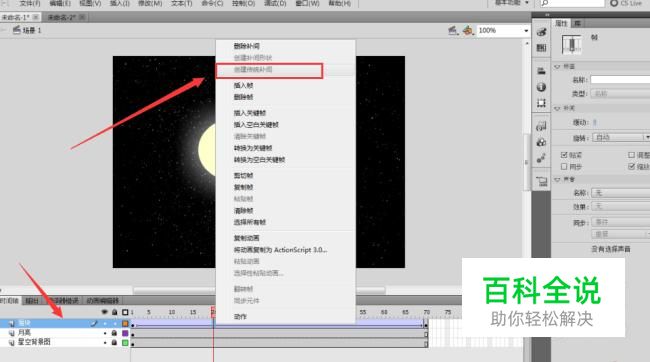Click the layer icon beside 月亮
The image size is (650, 362).
[x=12, y=333]
